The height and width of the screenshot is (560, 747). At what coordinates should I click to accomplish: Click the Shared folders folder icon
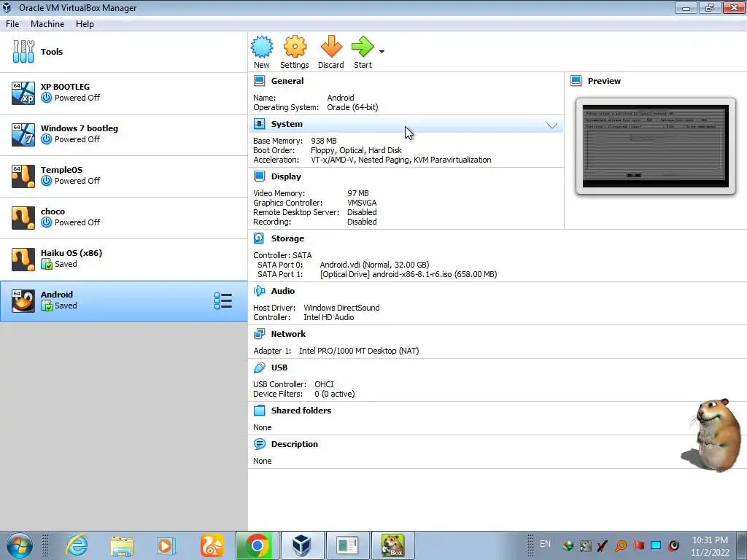coord(259,411)
